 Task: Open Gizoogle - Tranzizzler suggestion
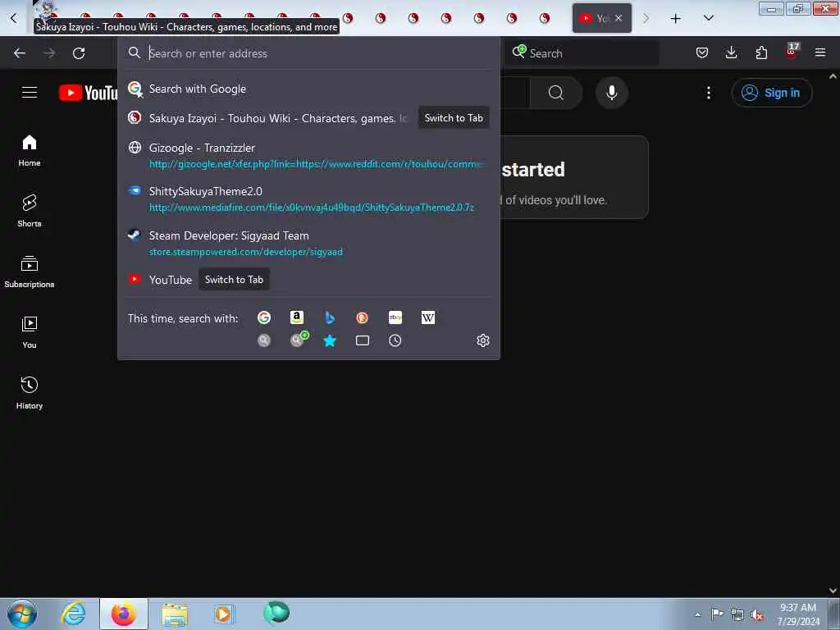coord(308,155)
